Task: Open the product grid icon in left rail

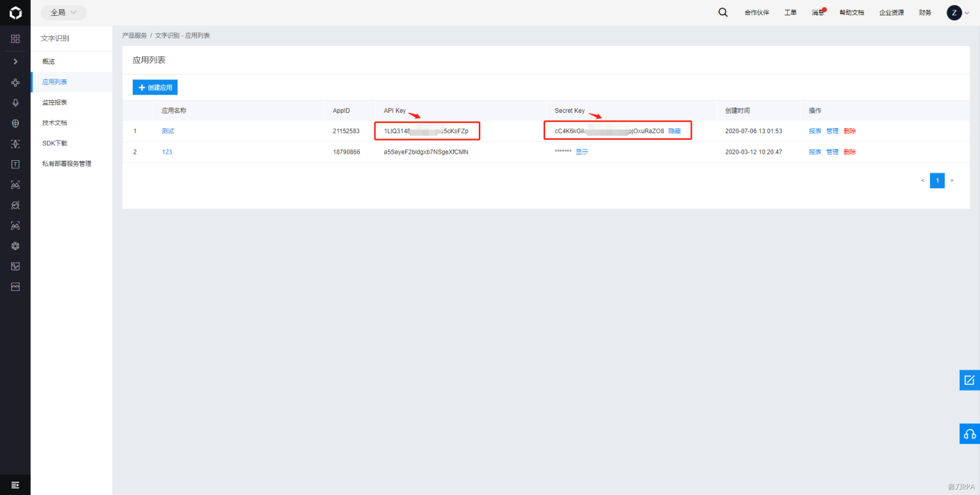Action: [x=15, y=39]
